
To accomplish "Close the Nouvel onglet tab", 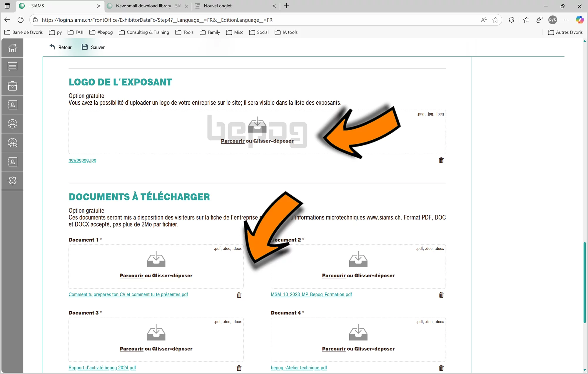I will click(274, 6).
